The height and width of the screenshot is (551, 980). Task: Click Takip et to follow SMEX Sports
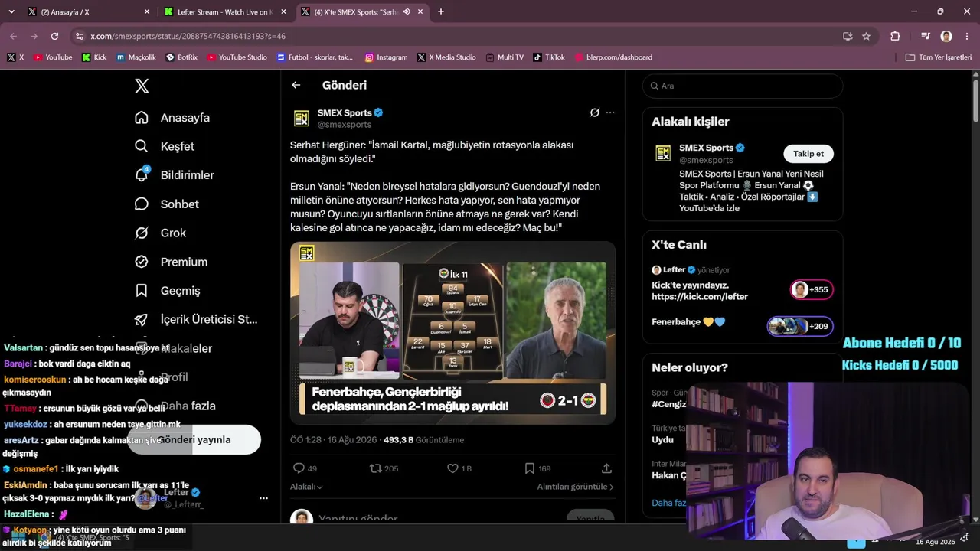(x=808, y=154)
